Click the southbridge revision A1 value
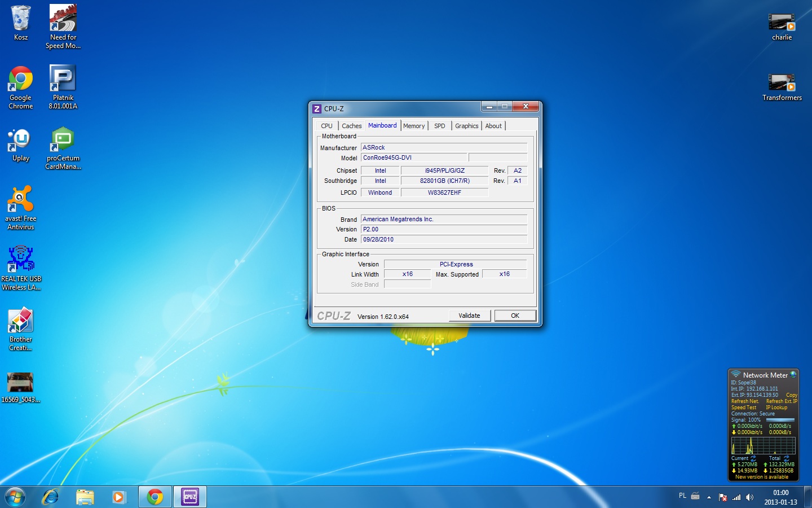 pos(518,181)
